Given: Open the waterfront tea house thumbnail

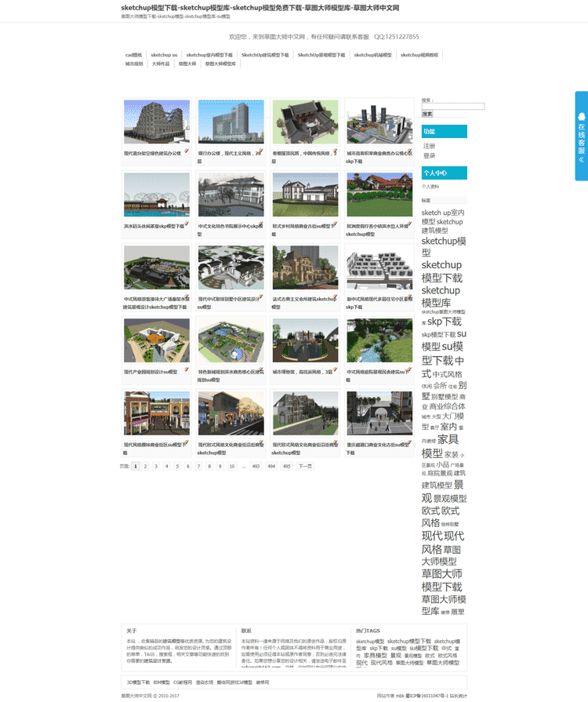Looking at the screenshot, I should 157,195.
